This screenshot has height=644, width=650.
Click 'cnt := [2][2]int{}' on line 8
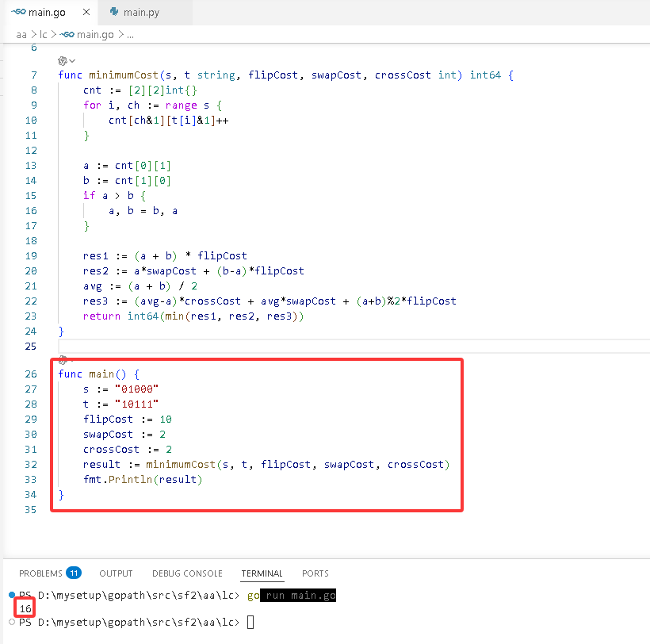click(140, 90)
